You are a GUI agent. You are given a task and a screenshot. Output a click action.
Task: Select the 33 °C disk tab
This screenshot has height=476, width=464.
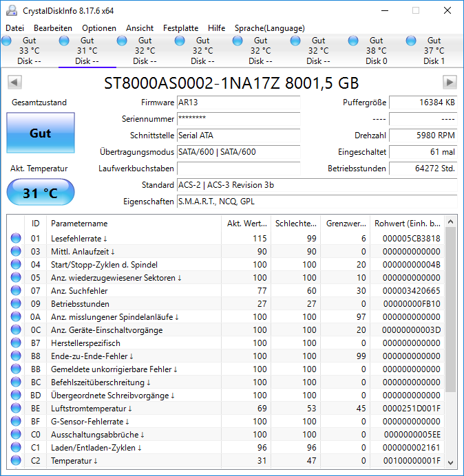(29, 51)
